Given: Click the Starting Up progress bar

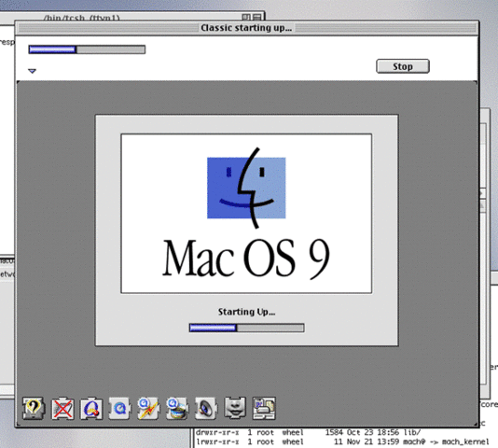Looking at the screenshot, I should tap(246, 328).
